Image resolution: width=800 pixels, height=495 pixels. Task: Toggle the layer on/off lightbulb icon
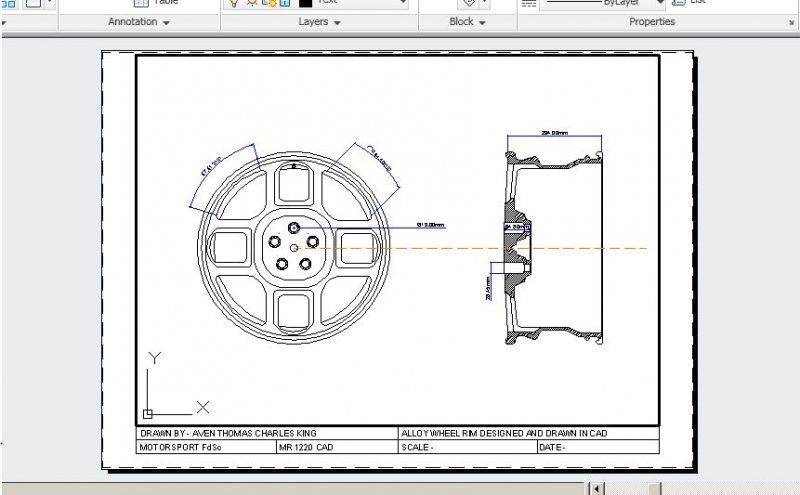[233, 3]
